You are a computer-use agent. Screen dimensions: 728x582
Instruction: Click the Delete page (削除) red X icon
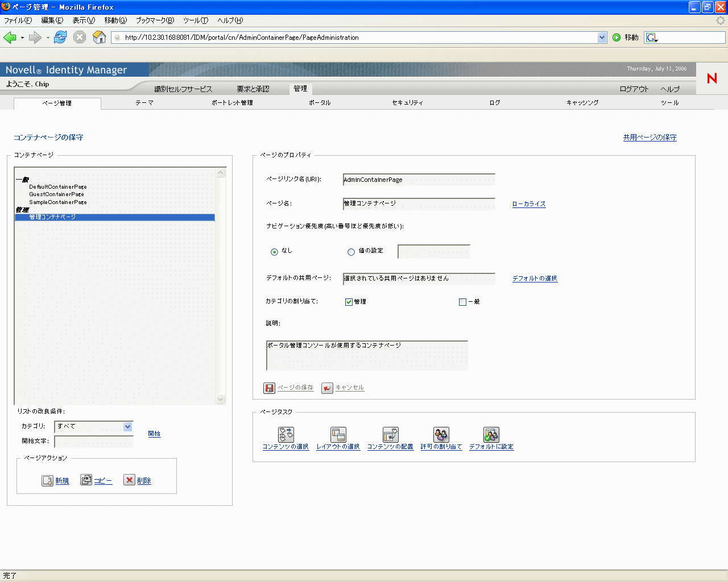[x=129, y=480]
